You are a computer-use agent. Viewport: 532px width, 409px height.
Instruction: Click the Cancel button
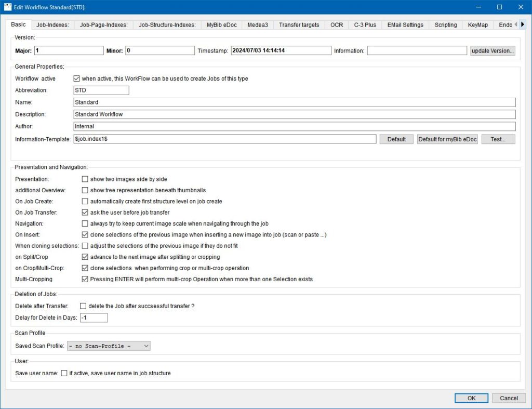tap(509, 398)
